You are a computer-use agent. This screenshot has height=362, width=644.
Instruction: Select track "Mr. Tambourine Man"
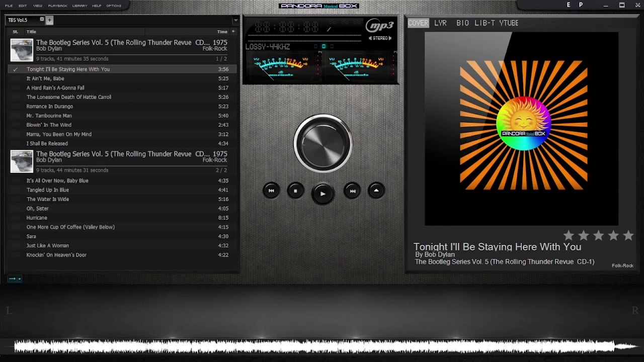pyautogui.click(x=122, y=116)
